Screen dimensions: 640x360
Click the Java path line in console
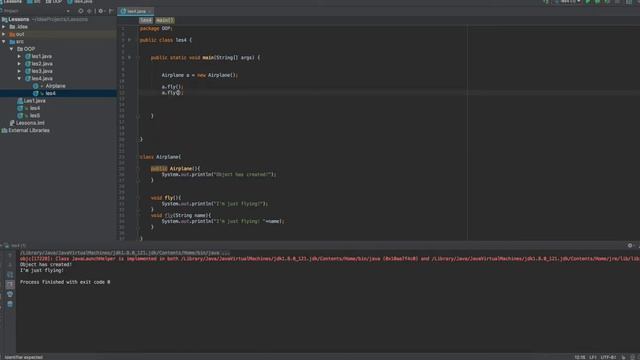point(125,253)
